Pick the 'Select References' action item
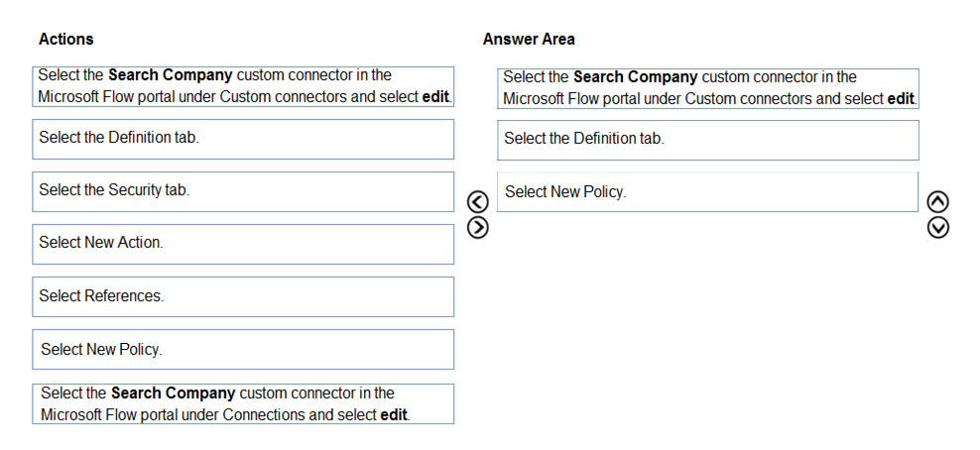The height and width of the screenshot is (450, 980). click(x=243, y=296)
